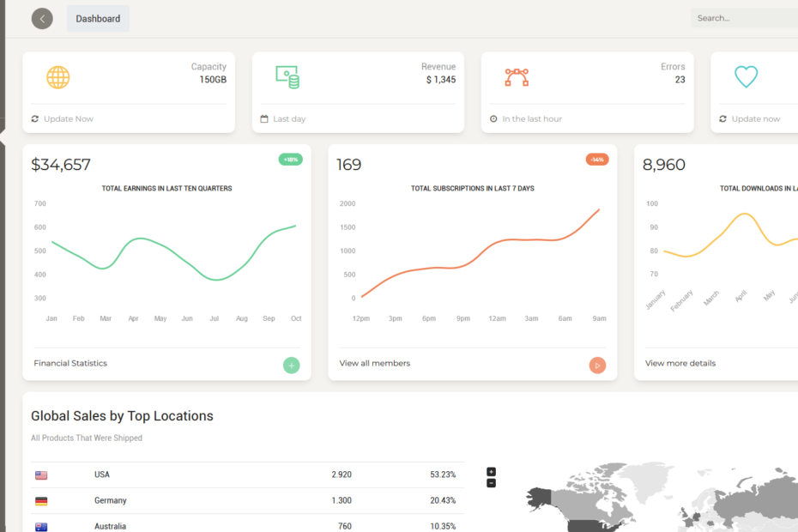Click the globe Capacity icon
The image size is (798, 532).
[x=58, y=77]
